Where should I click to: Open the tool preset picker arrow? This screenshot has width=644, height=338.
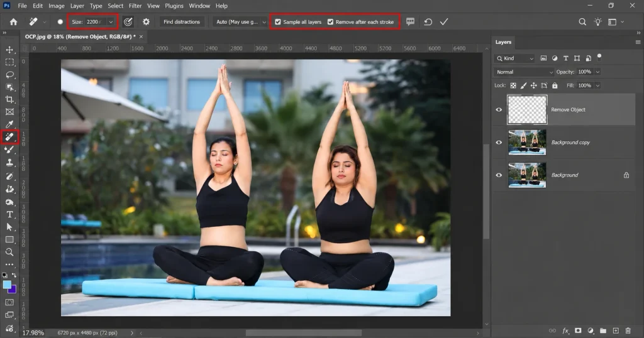tap(45, 22)
